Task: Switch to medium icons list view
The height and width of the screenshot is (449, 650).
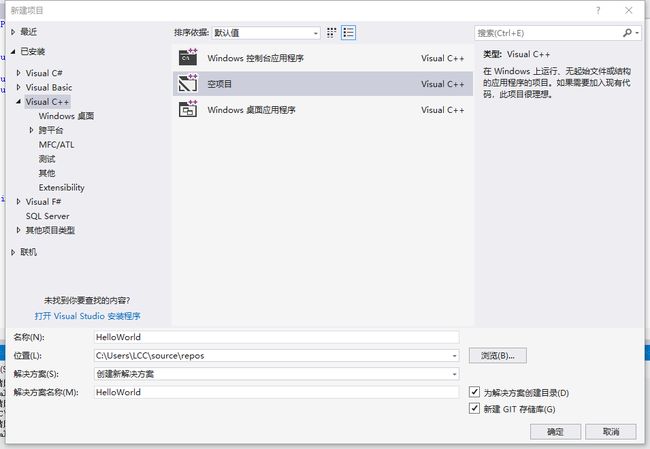Action: [348, 33]
